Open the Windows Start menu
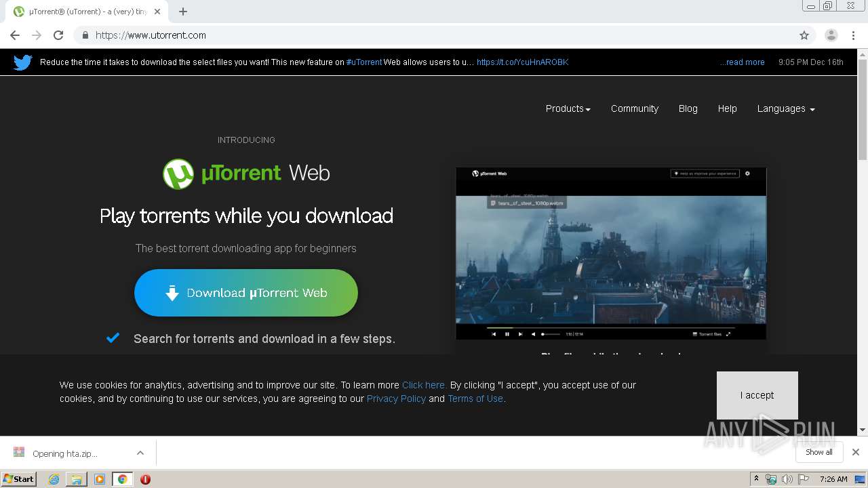 click(x=19, y=479)
